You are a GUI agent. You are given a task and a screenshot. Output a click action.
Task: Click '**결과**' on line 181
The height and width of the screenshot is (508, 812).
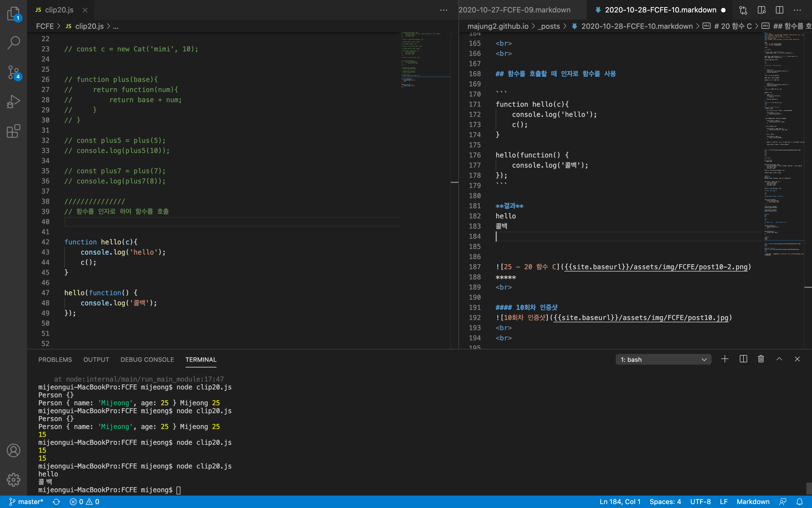tap(509, 206)
